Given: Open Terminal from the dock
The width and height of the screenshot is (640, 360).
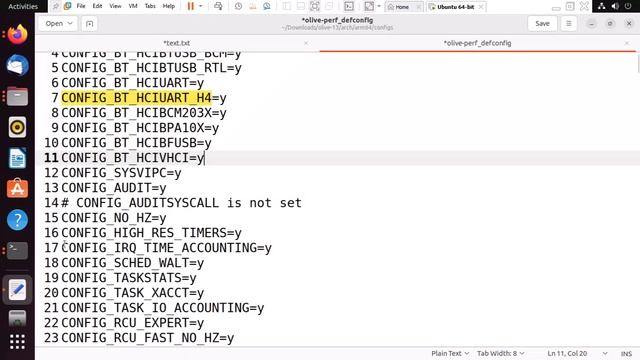Looking at the screenshot, I should click(x=17, y=250).
